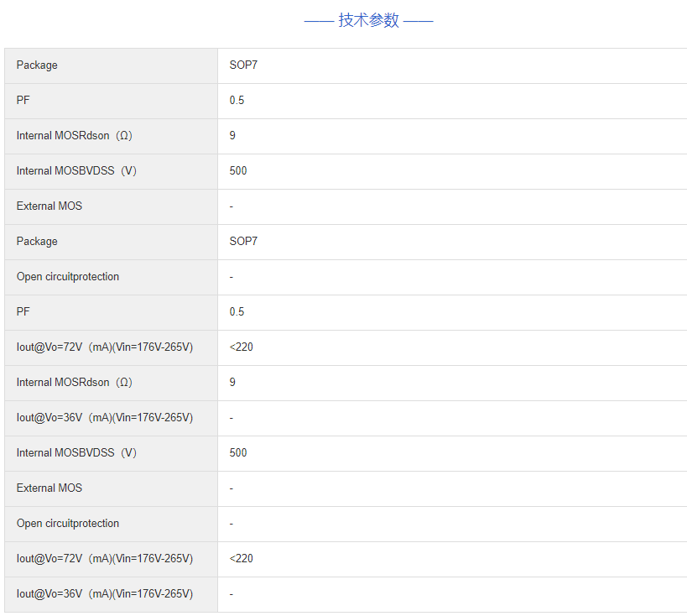Viewport: 687px width, 616px height.
Task: Click the Package label below the first External MOS row
Action: (x=37, y=242)
